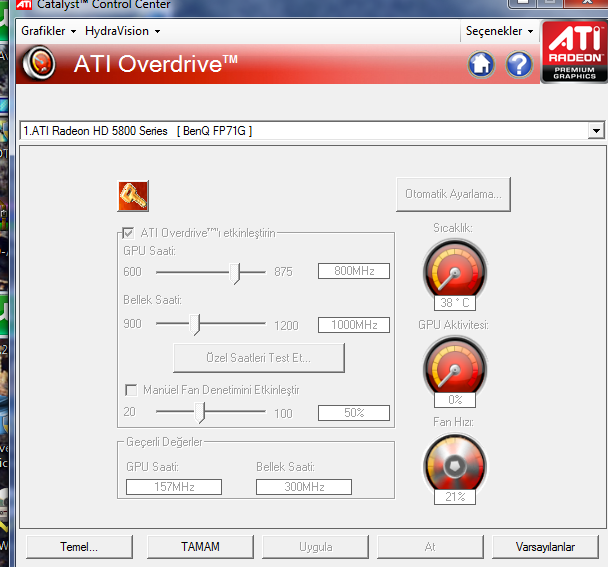Restore defaults with Varsayılanlar button

click(x=545, y=547)
